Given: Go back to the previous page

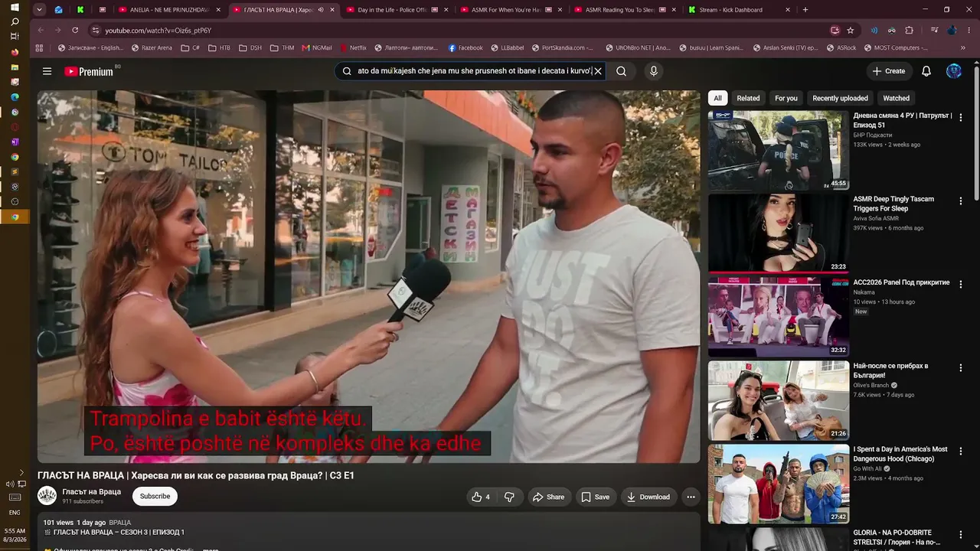Looking at the screenshot, I should point(41,30).
